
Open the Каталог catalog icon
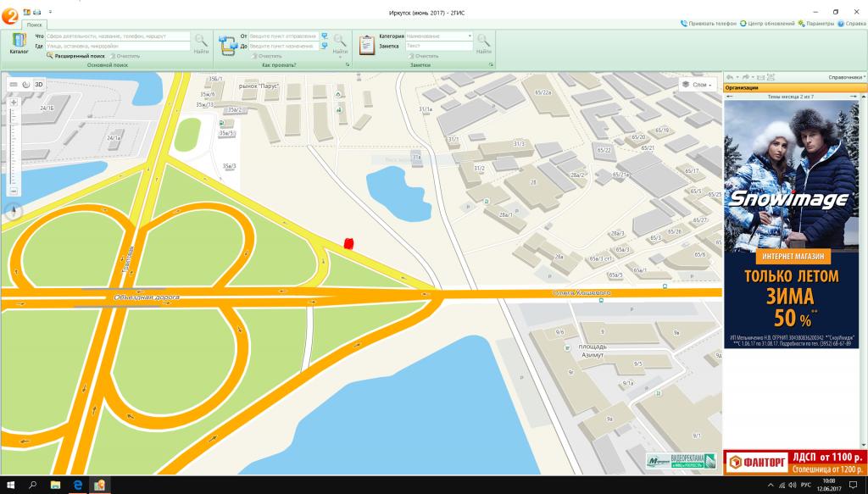(x=19, y=43)
